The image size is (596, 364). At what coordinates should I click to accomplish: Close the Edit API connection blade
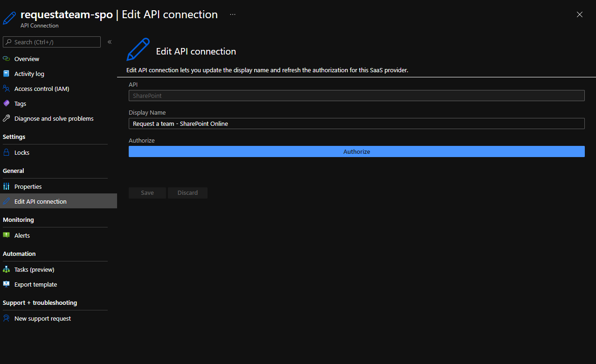click(x=580, y=14)
